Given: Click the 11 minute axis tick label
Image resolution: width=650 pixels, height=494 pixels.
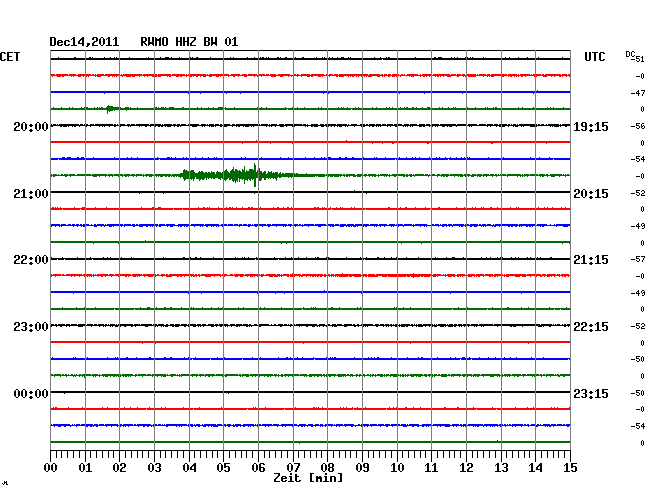Looking at the screenshot, I should point(431,468).
